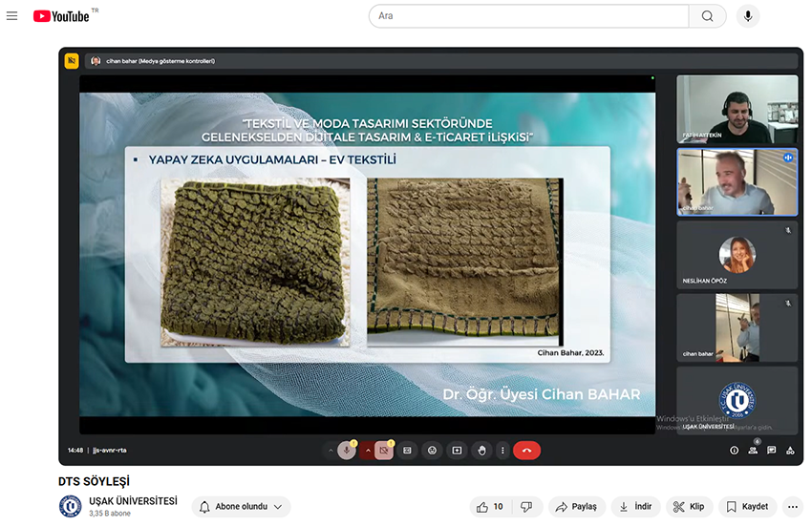Open the meeting chat panel icon

click(771, 451)
